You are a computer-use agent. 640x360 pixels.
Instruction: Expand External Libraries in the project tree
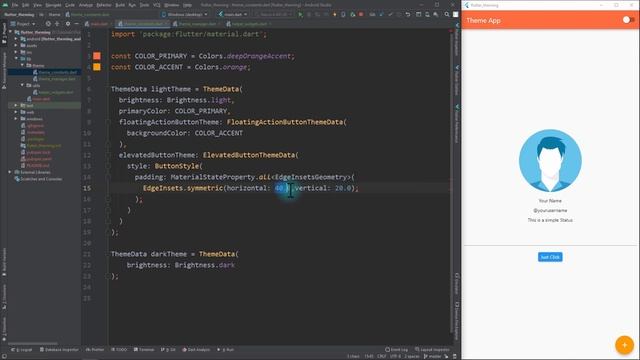coord(10,172)
